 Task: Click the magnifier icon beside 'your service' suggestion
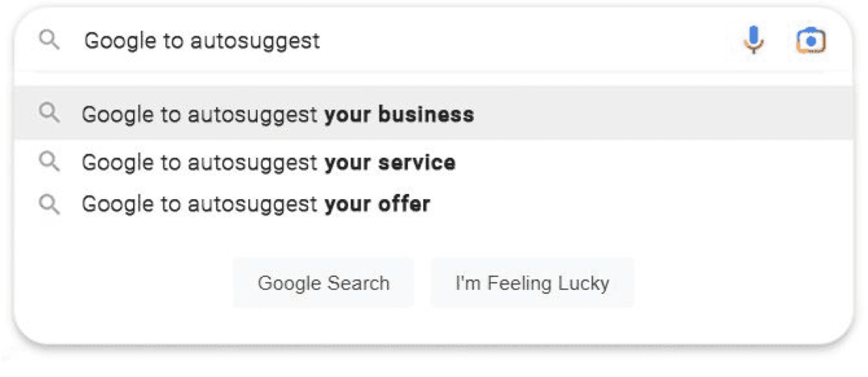(x=49, y=162)
